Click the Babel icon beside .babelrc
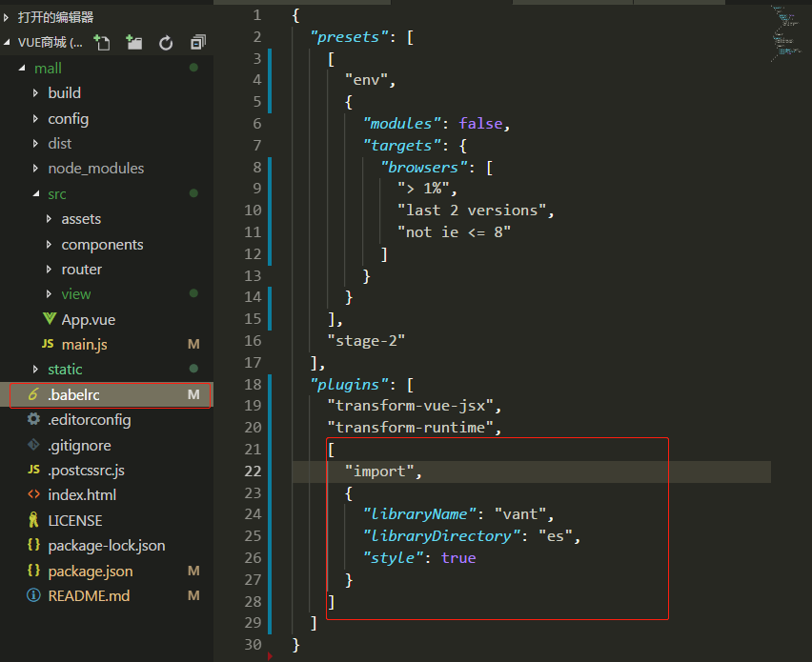This screenshot has width=812, height=662. [x=33, y=394]
